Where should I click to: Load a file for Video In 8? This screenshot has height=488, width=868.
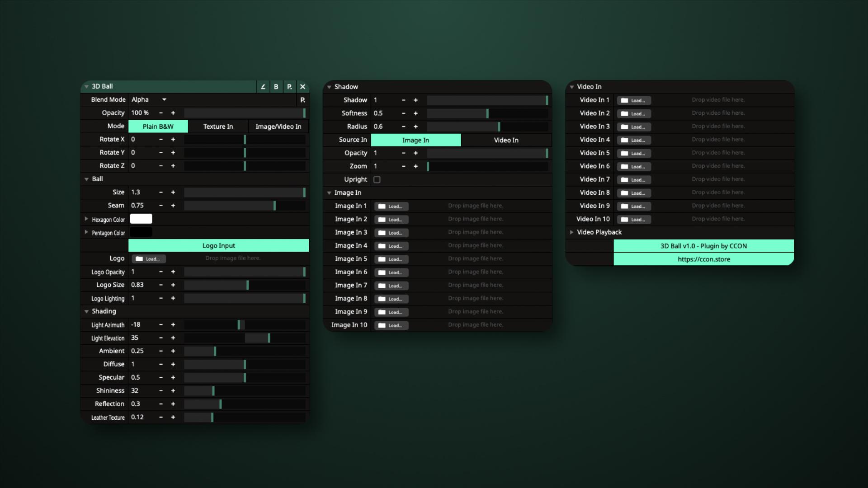(x=634, y=193)
